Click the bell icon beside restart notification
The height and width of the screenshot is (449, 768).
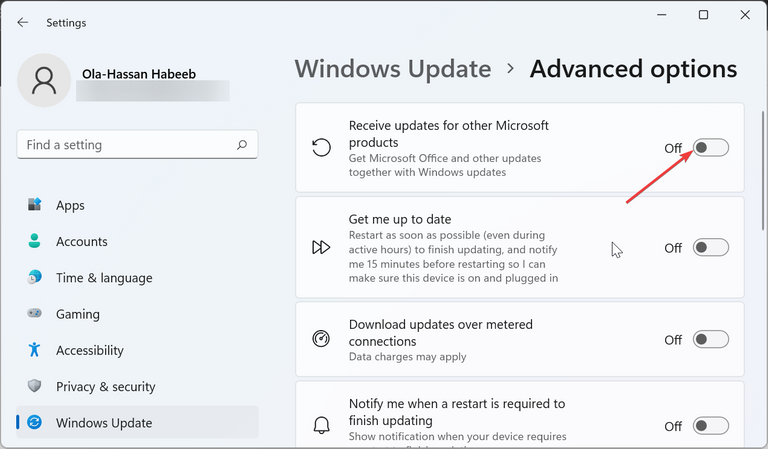pyautogui.click(x=321, y=425)
